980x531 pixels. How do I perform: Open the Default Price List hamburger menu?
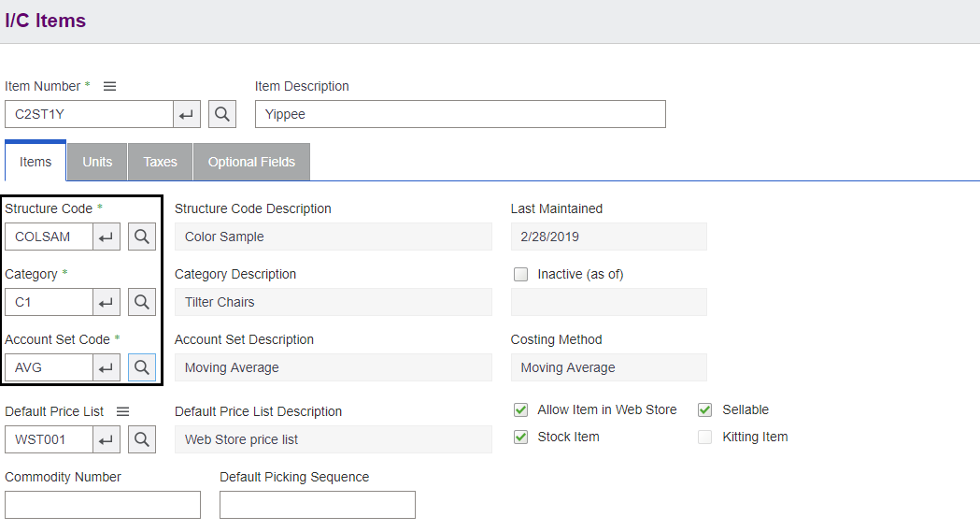(122, 411)
